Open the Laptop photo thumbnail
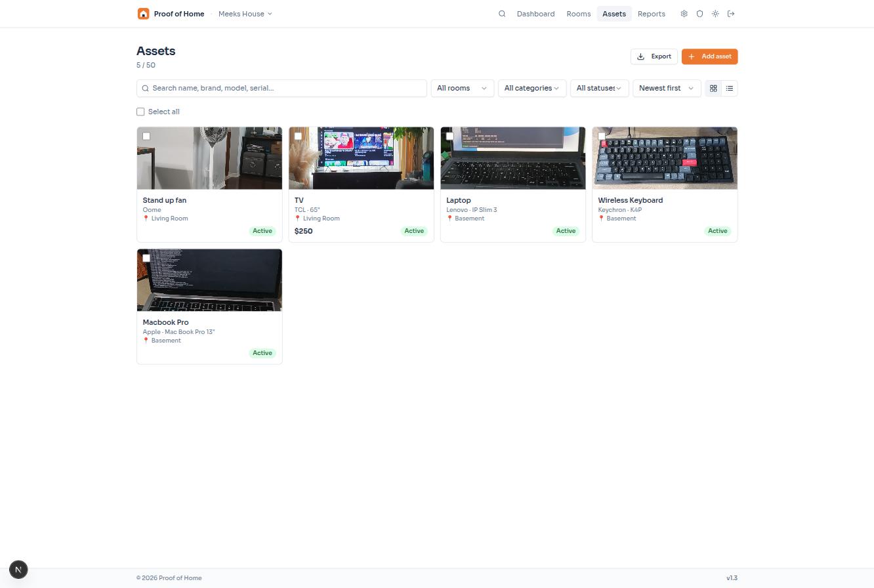The height and width of the screenshot is (588, 874). click(x=512, y=158)
